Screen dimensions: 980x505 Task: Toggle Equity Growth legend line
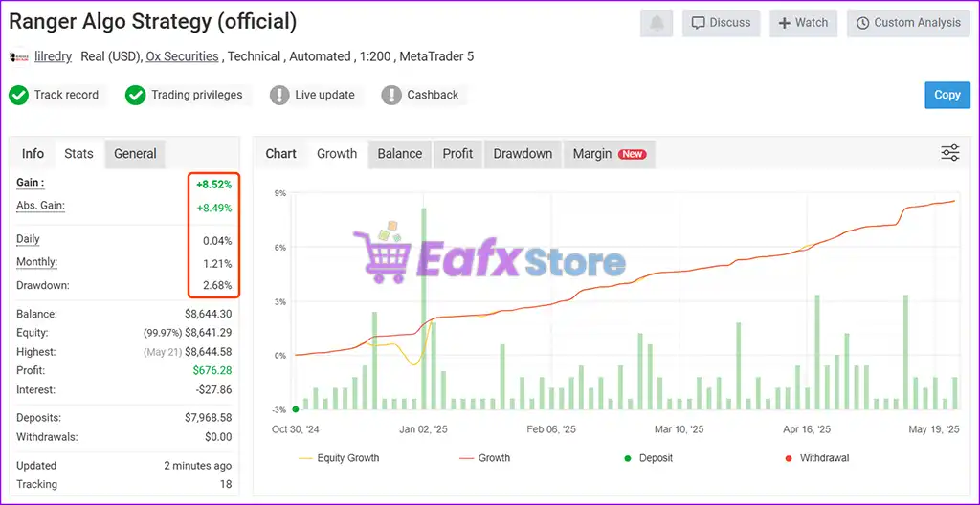pos(340,458)
